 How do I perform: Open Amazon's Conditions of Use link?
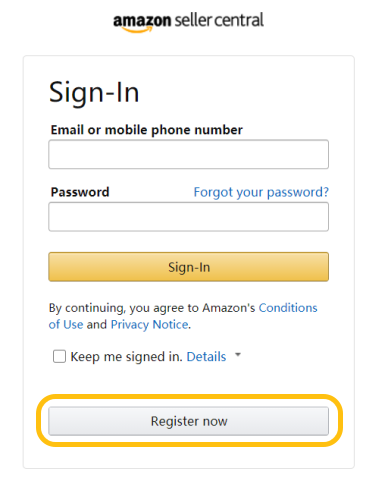288,308
